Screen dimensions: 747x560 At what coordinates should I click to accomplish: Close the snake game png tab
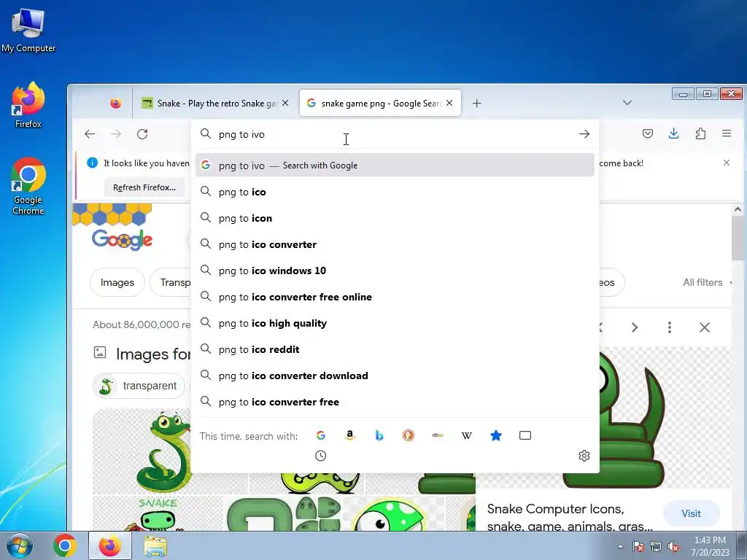(x=449, y=103)
